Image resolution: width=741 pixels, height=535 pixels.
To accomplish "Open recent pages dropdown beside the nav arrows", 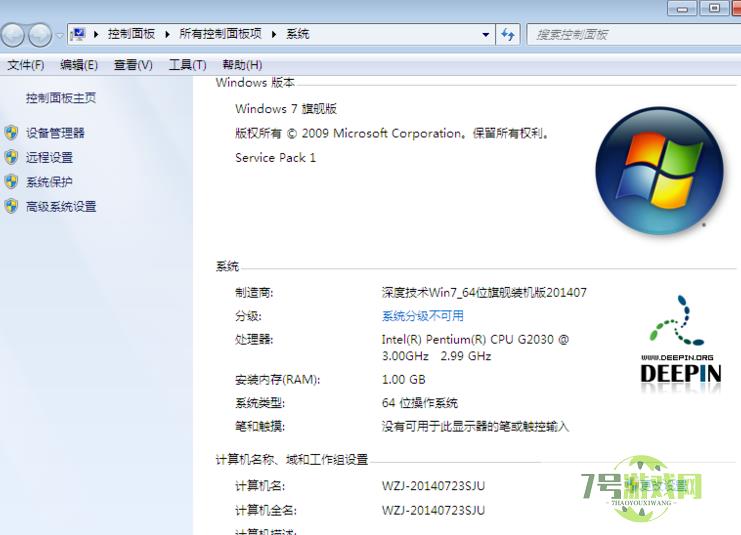I will point(60,35).
